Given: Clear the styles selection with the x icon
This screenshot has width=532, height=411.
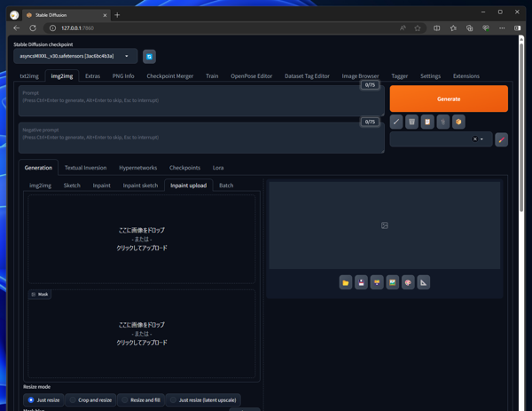Looking at the screenshot, I should pos(475,139).
